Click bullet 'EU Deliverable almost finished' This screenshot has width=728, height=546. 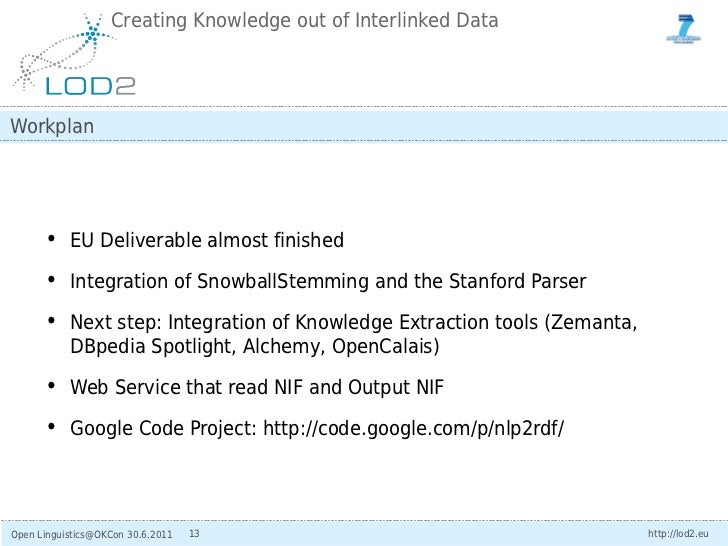(207, 241)
